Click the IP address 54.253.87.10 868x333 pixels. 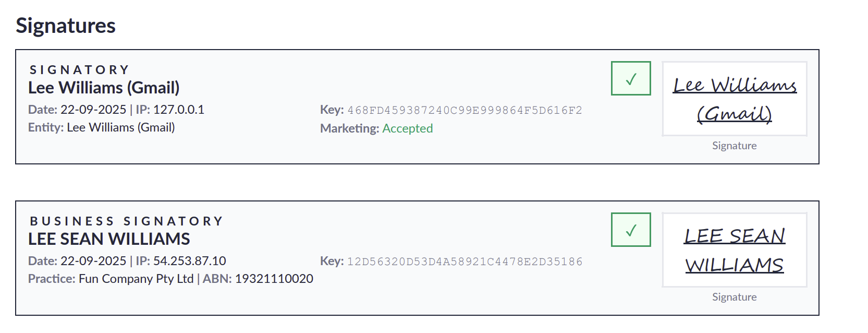(189, 261)
